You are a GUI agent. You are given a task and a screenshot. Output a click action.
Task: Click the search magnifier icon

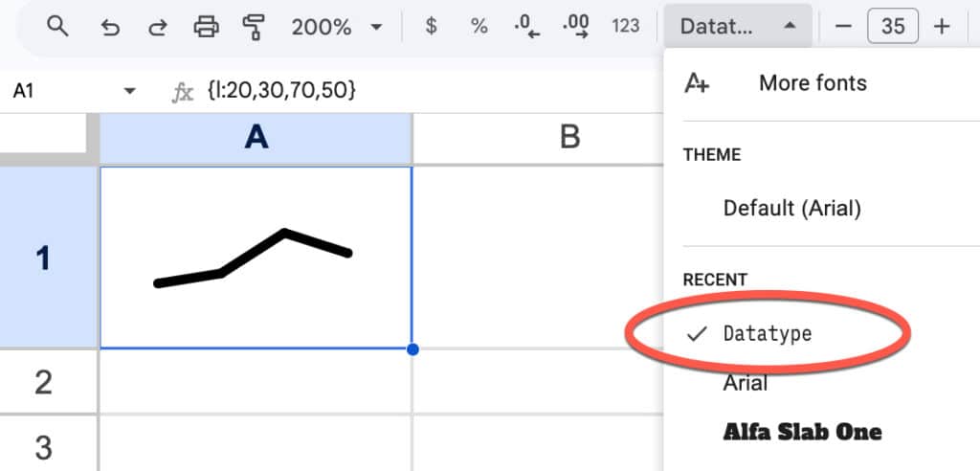57,27
